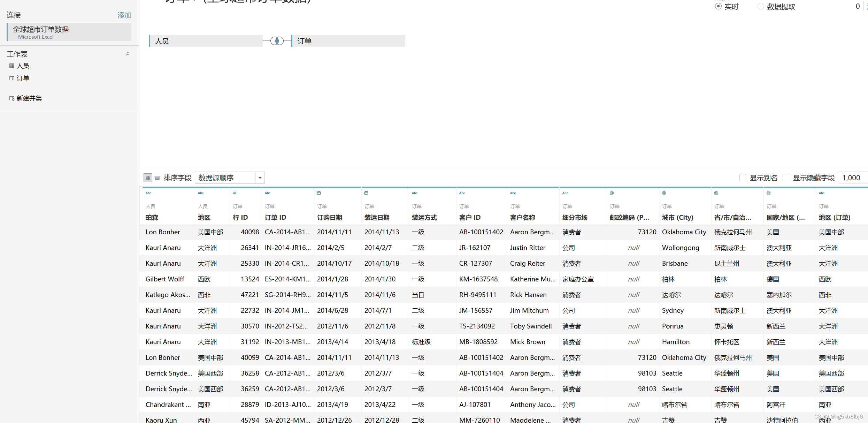This screenshot has width=868, height=423.
Task: Switch to metadata list view icon
Action: pyautogui.click(x=157, y=178)
